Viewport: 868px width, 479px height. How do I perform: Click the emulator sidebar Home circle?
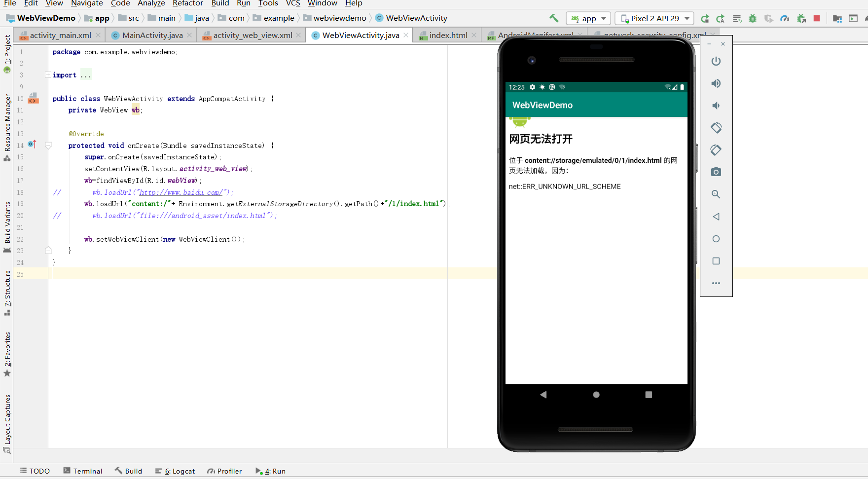[x=716, y=239]
